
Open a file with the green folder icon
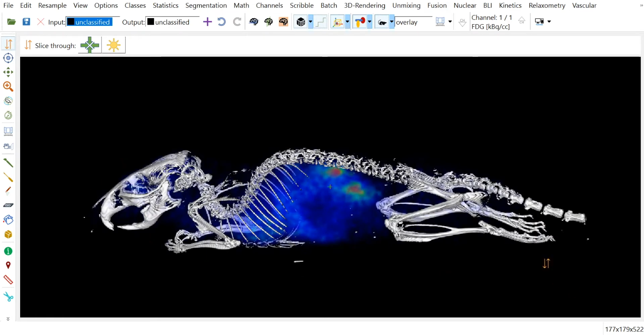11,22
